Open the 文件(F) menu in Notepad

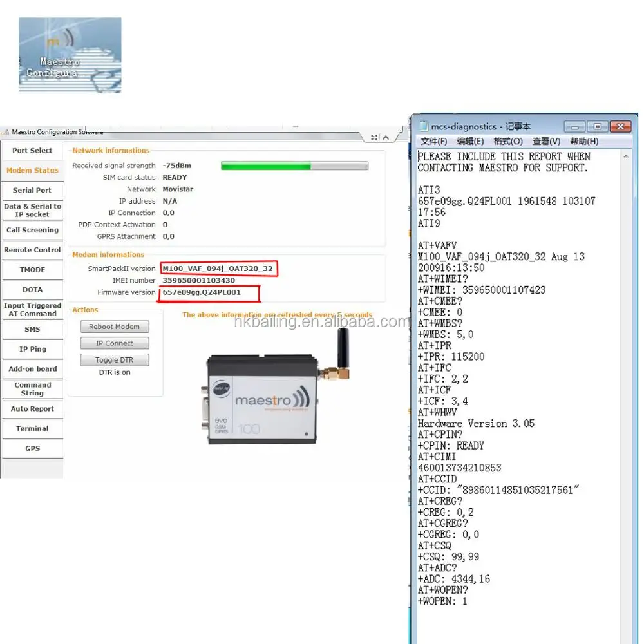[x=433, y=142]
